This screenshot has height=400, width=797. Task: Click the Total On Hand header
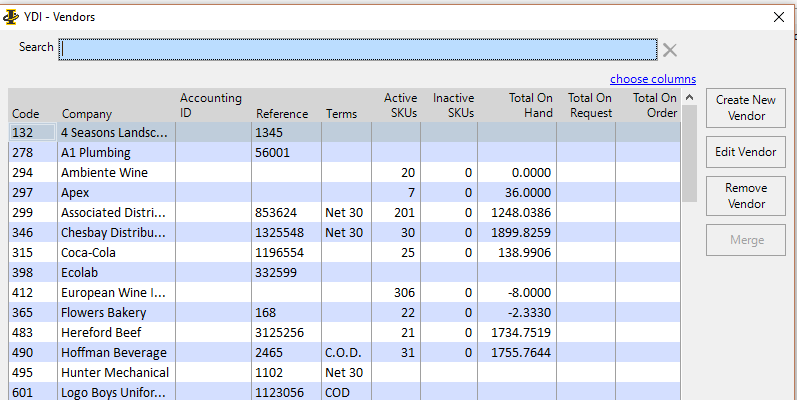(x=530, y=106)
